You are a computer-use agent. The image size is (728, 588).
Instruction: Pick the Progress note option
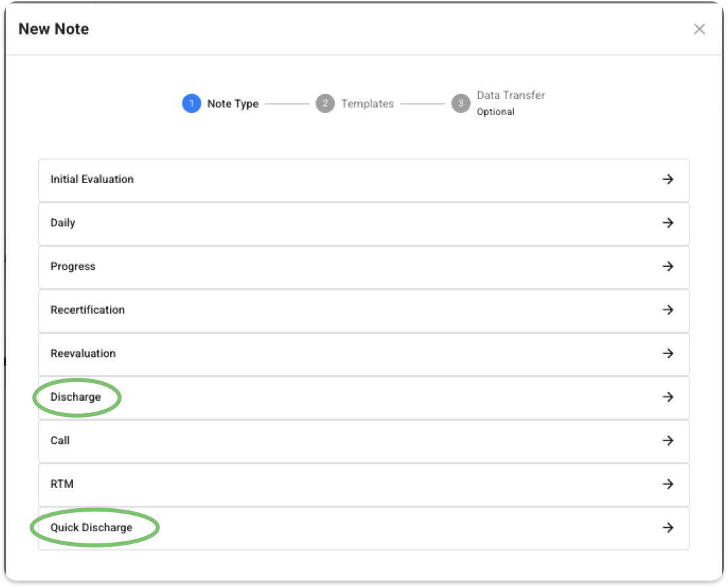point(363,267)
